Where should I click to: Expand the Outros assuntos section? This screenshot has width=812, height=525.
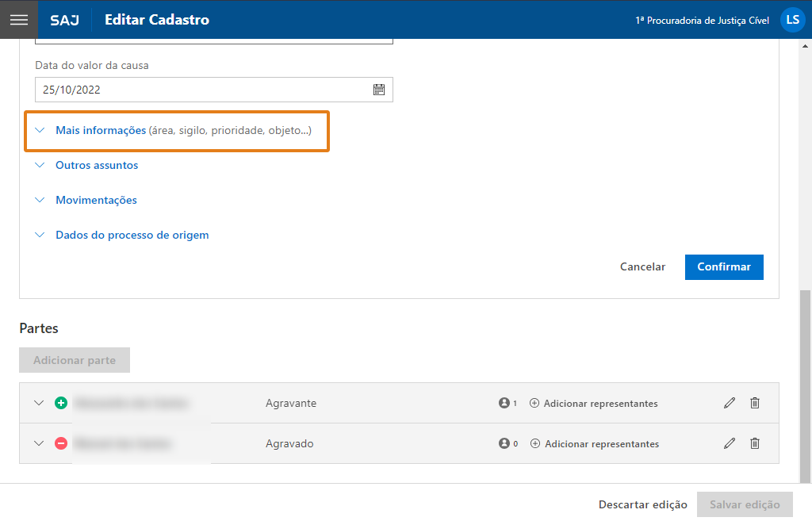96,165
